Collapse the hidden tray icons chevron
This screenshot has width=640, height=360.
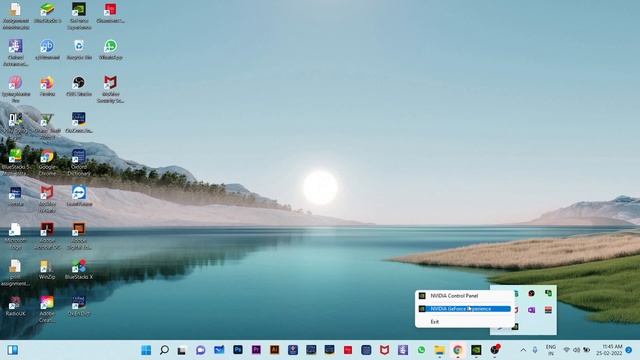pyautogui.click(x=523, y=350)
